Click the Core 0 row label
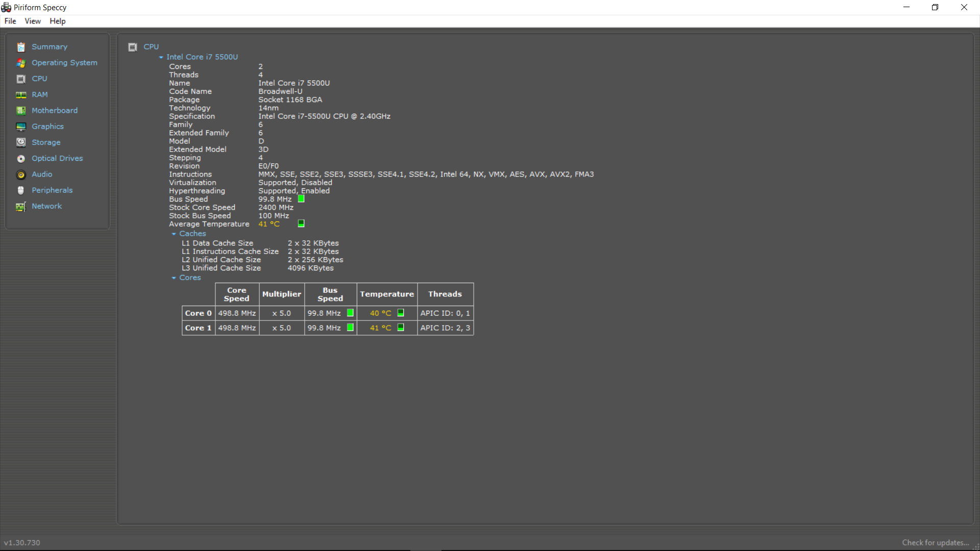The width and height of the screenshot is (980, 551). point(198,313)
